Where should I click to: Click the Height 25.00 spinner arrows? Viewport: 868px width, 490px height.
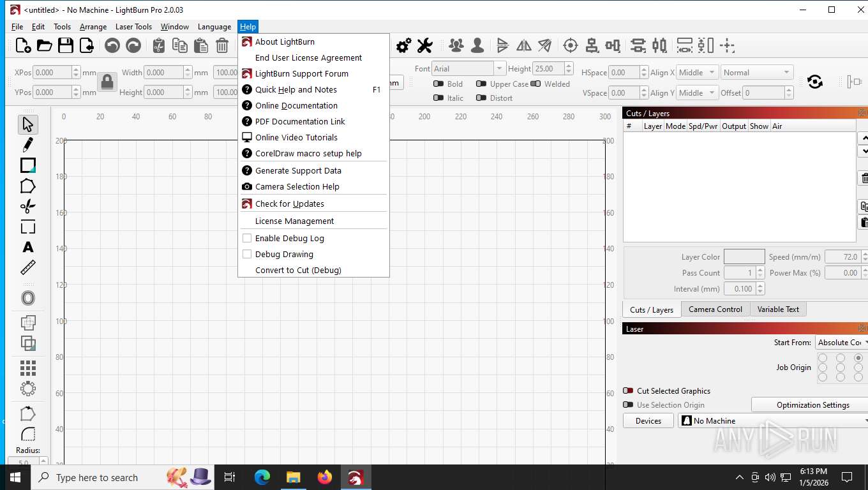[x=569, y=68]
